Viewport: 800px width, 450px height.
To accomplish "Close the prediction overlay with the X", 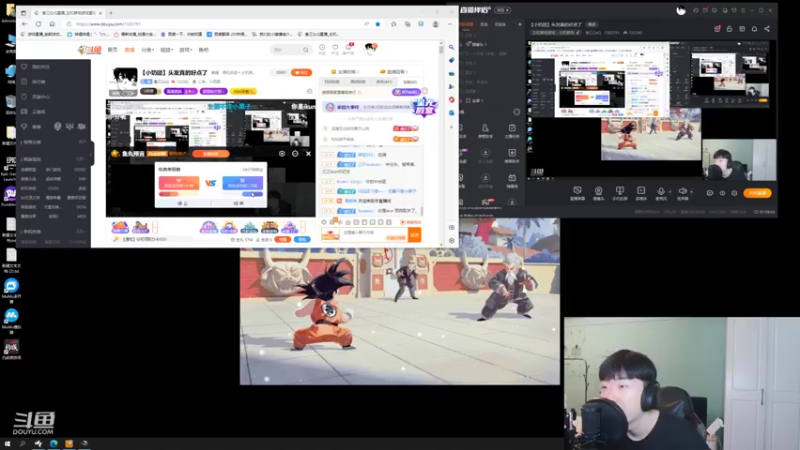I will point(308,154).
